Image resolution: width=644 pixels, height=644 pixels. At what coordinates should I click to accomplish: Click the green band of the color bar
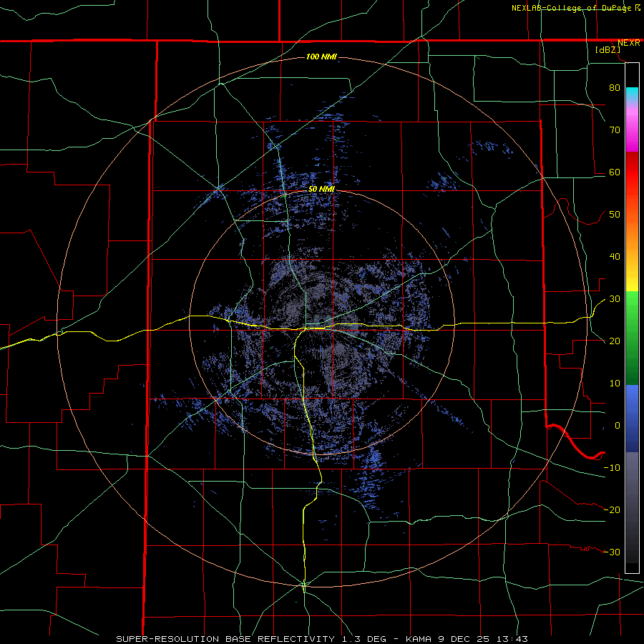[x=632, y=338]
